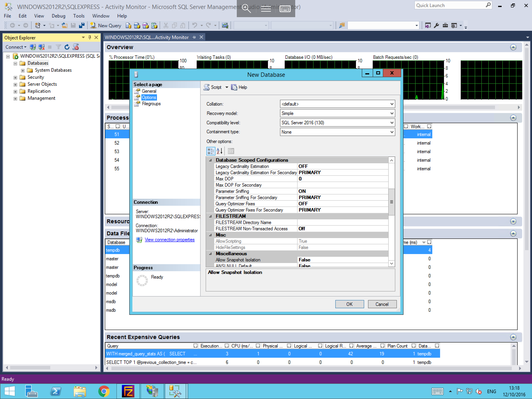Collapse the Miscellaneous group
532x399 pixels.
click(x=211, y=254)
